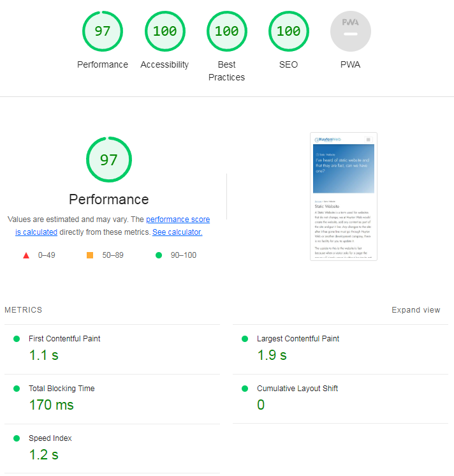Click the orange square 50–89 legend icon
This screenshot has width=454, height=476.
click(x=90, y=255)
